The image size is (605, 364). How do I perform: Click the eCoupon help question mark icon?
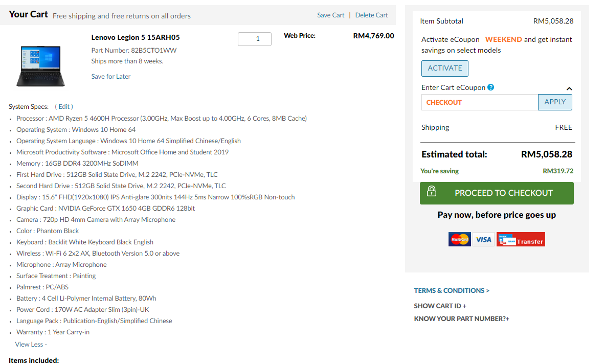click(x=490, y=87)
